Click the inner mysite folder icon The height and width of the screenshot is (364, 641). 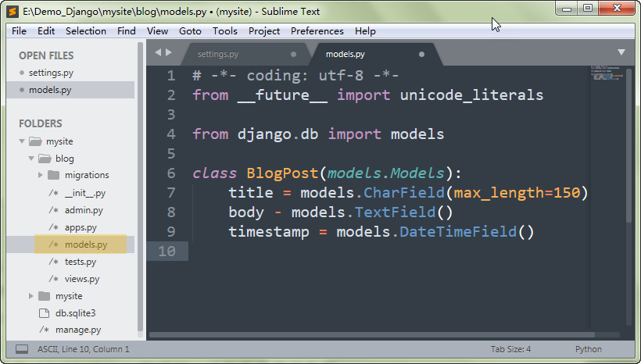(x=44, y=296)
